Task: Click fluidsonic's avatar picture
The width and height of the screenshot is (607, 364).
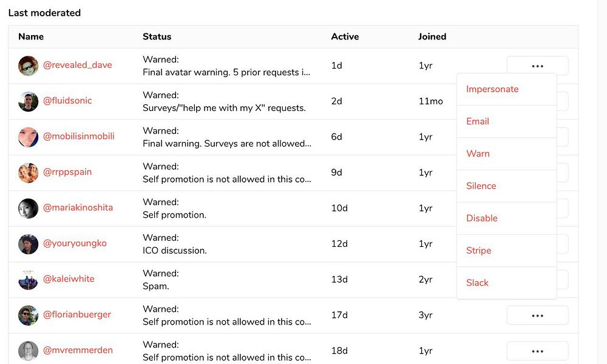Action: click(x=29, y=101)
